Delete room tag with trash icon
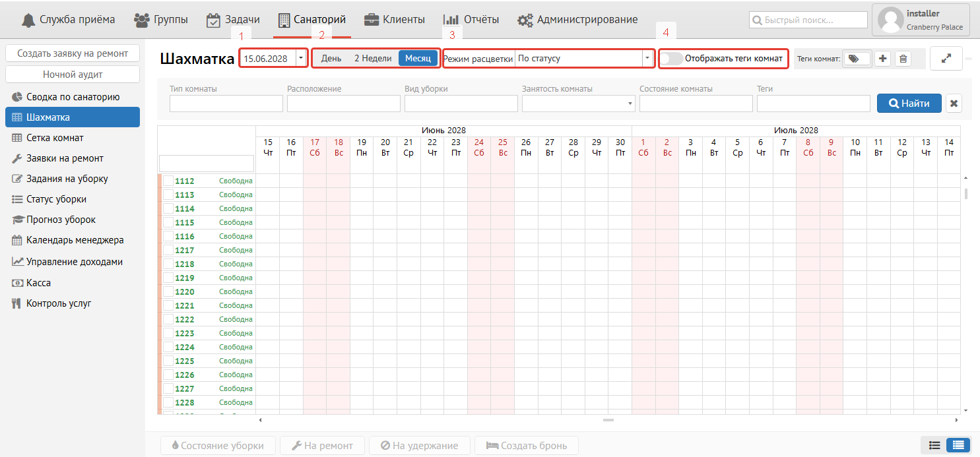980x457 pixels. pos(903,59)
